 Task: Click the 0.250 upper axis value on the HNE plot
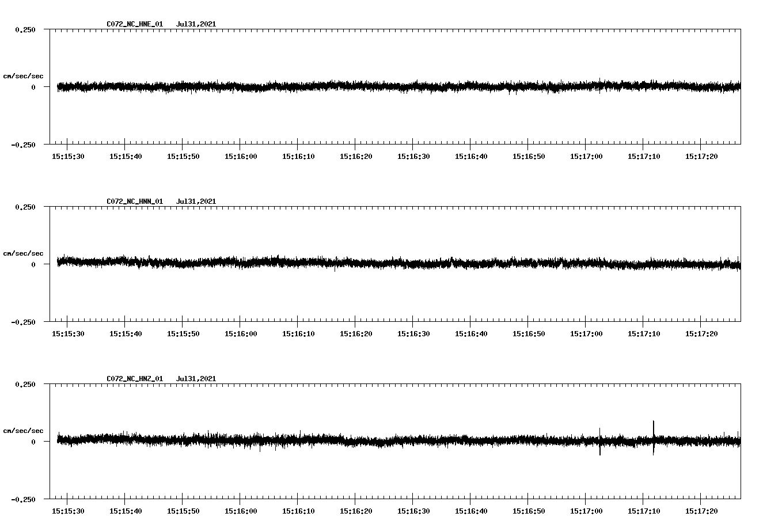click(x=25, y=30)
